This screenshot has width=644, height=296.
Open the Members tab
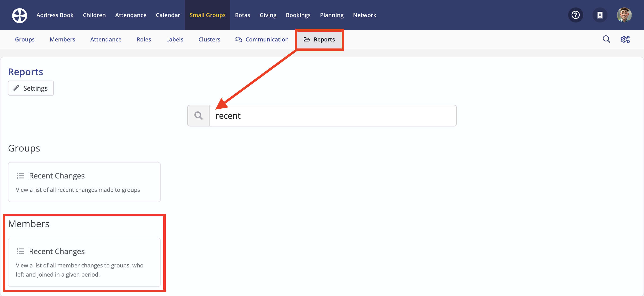62,39
